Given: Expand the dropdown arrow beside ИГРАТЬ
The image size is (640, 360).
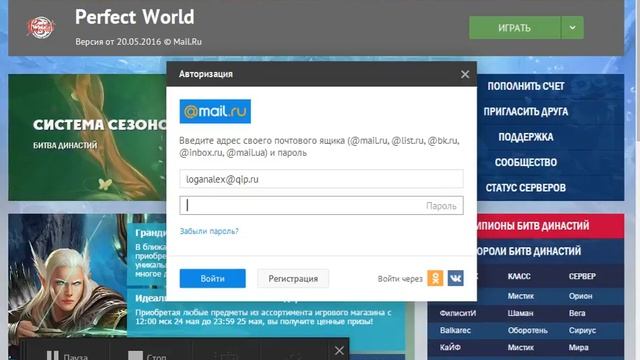Looking at the screenshot, I should point(572,28).
